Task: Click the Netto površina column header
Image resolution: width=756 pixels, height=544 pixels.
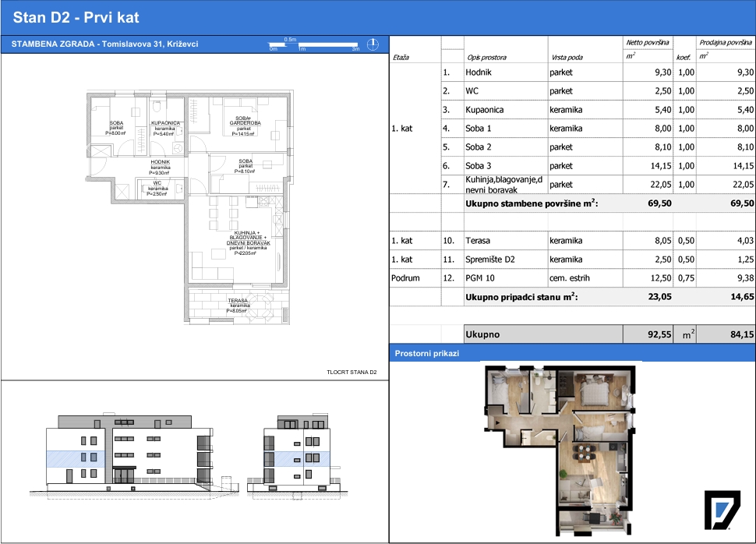Action: [x=647, y=42]
